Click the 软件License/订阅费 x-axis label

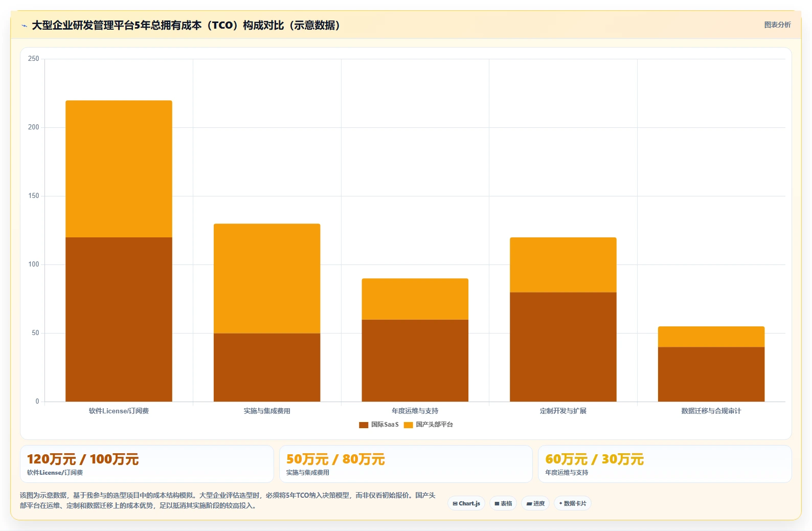tap(119, 411)
